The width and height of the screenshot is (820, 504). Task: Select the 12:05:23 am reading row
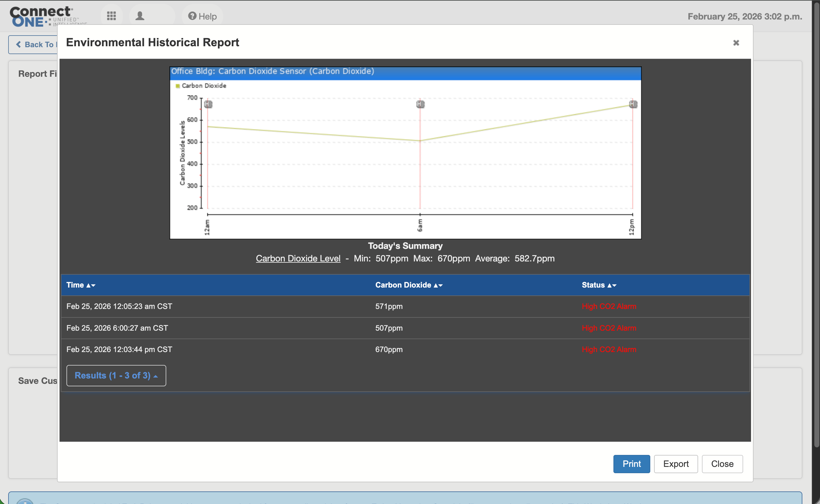[x=119, y=306]
